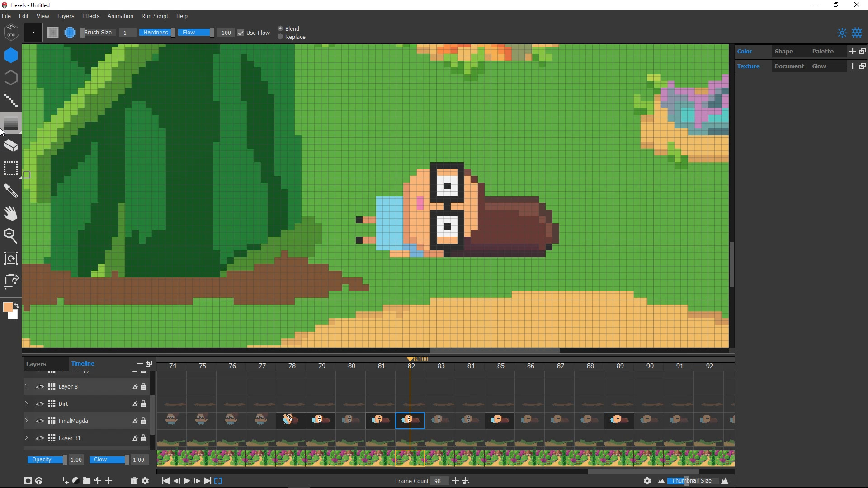Toggle the Use Flow checkbox
The height and width of the screenshot is (488, 868).
coord(241,33)
